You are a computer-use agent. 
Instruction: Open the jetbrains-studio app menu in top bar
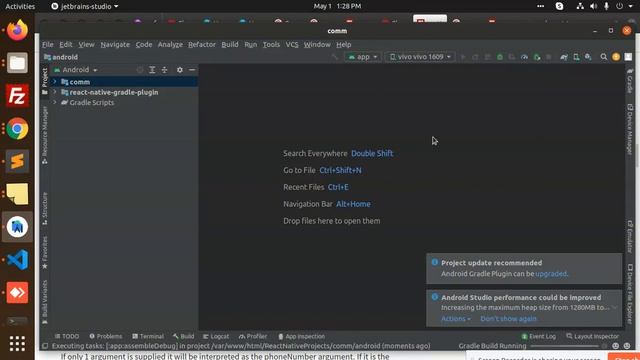[x=85, y=6]
